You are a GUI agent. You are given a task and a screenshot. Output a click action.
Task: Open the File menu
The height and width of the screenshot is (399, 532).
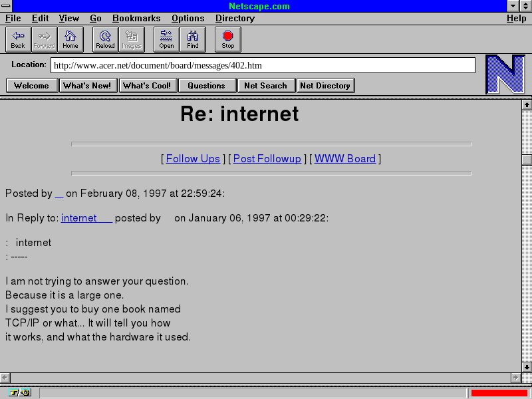pos(13,19)
